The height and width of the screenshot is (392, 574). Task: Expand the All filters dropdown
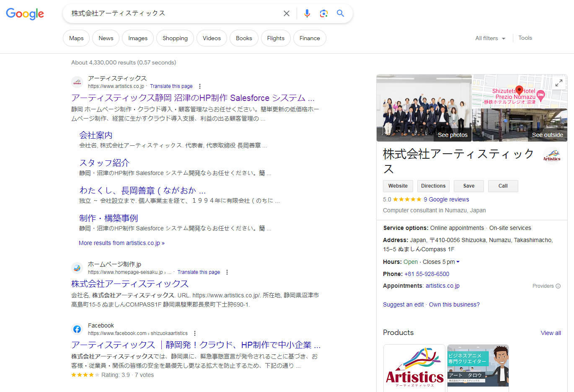click(x=490, y=38)
